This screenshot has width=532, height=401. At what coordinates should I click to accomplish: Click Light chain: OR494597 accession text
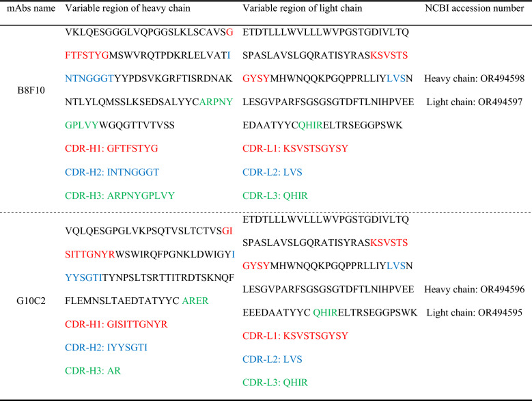point(475,102)
